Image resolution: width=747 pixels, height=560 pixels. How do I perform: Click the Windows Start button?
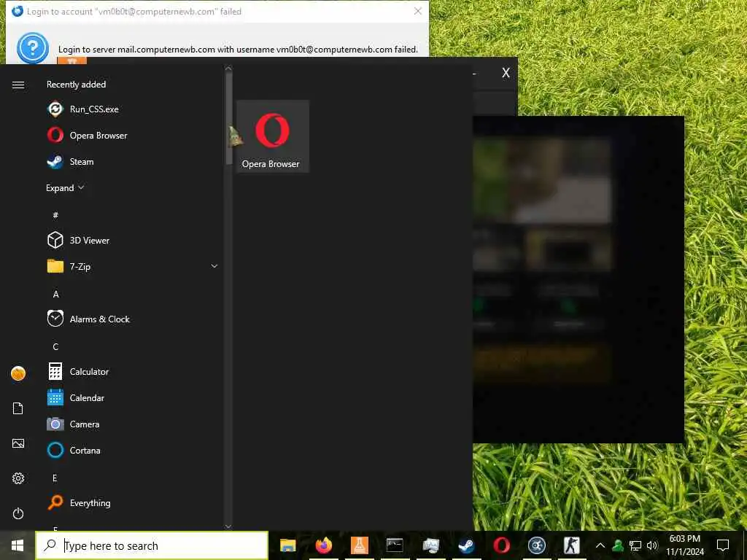click(x=18, y=545)
